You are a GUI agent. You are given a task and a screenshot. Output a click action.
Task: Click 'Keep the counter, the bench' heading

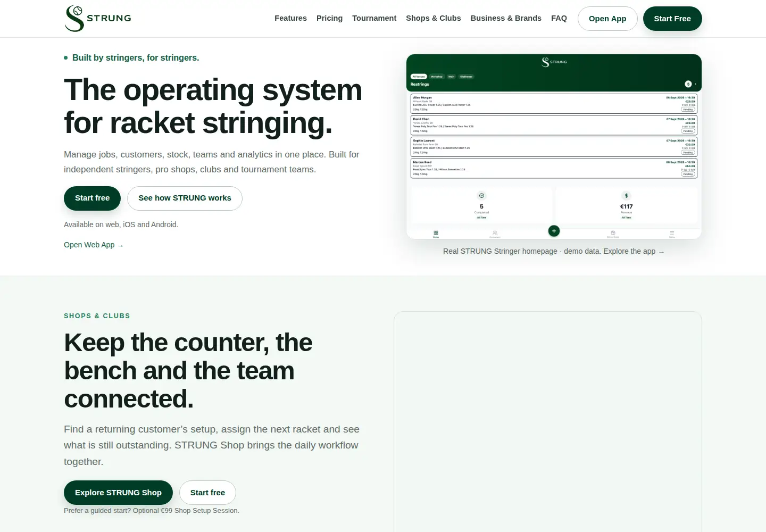point(188,371)
